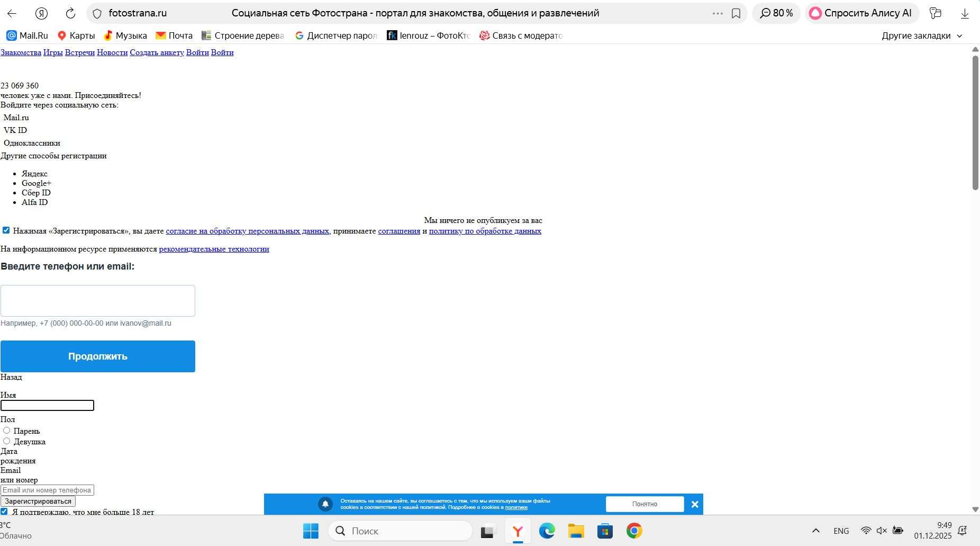Open File Explorer from taskbar
This screenshot has width=980, height=546.
click(576, 531)
